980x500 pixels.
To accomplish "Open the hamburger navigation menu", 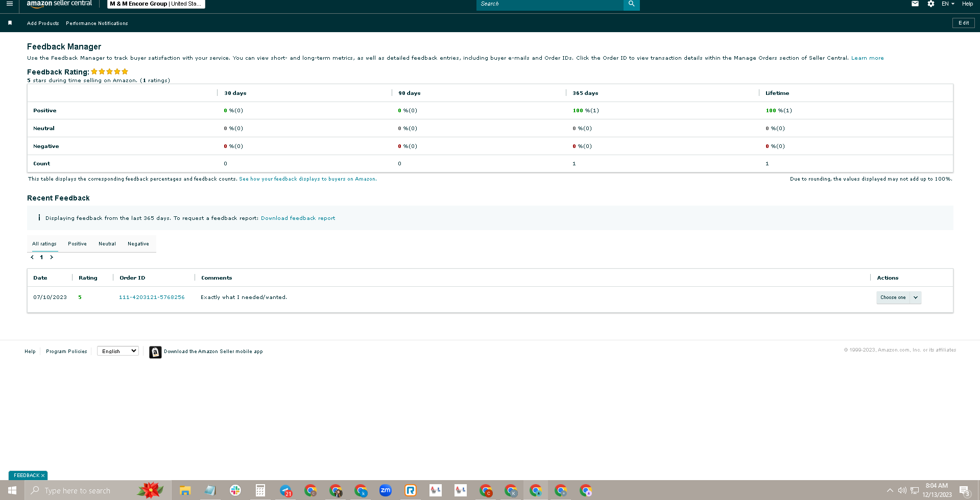I will click(9, 4).
